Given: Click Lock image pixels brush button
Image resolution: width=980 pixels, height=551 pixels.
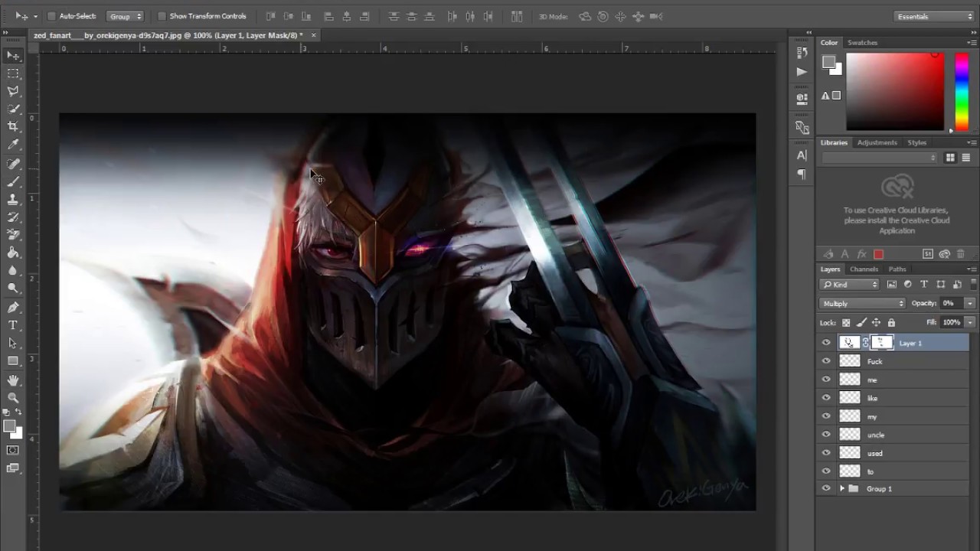Looking at the screenshot, I should (x=861, y=322).
